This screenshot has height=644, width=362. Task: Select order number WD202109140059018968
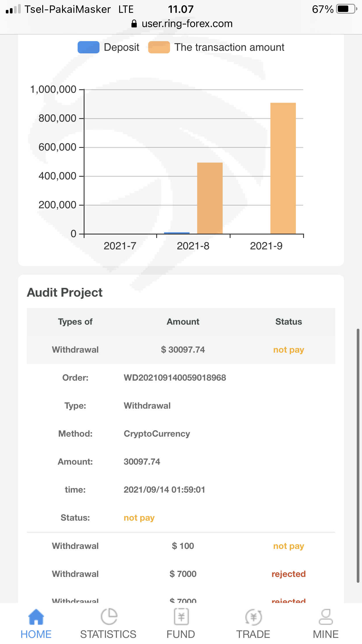tap(175, 378)
